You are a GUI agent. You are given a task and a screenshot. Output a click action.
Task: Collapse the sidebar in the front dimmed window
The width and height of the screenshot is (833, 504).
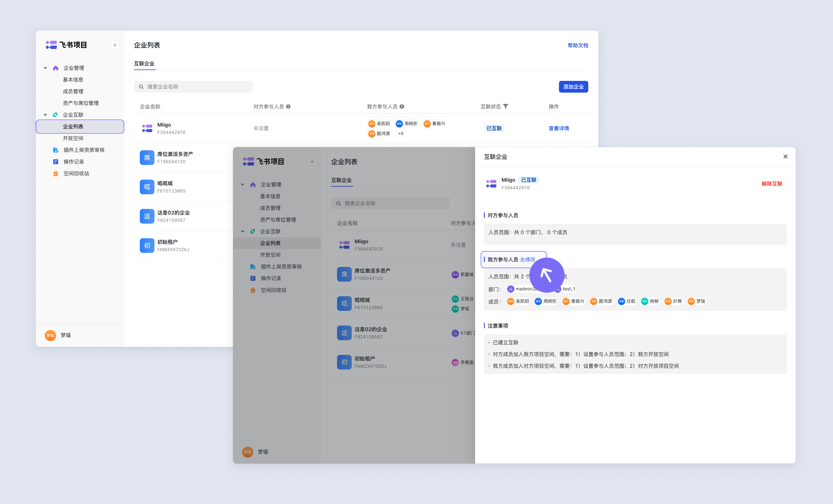(312, 162)
